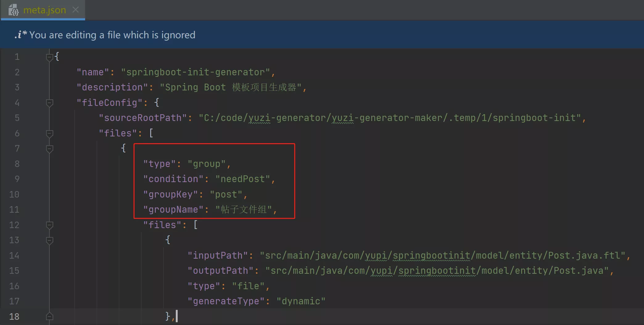644x325 pixels.
Task: Click the meta.json file icon
Action: tap(13, 10)
